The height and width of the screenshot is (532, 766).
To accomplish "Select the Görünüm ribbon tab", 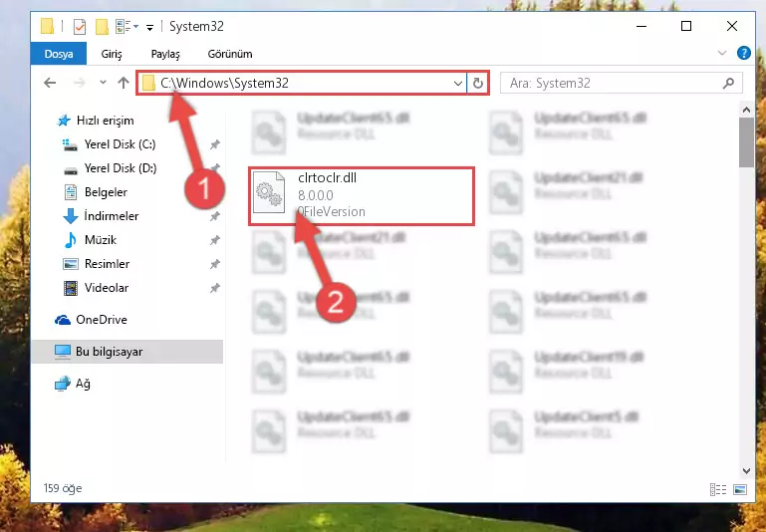I will 230,54.
